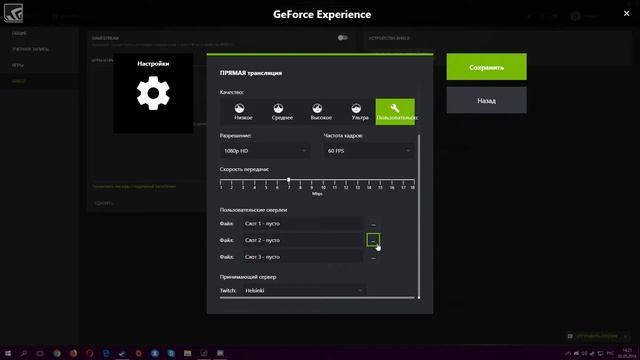Click the Слот 2 - пусто file field
This screenshot has height=360, width=640.
coord(302,240)
